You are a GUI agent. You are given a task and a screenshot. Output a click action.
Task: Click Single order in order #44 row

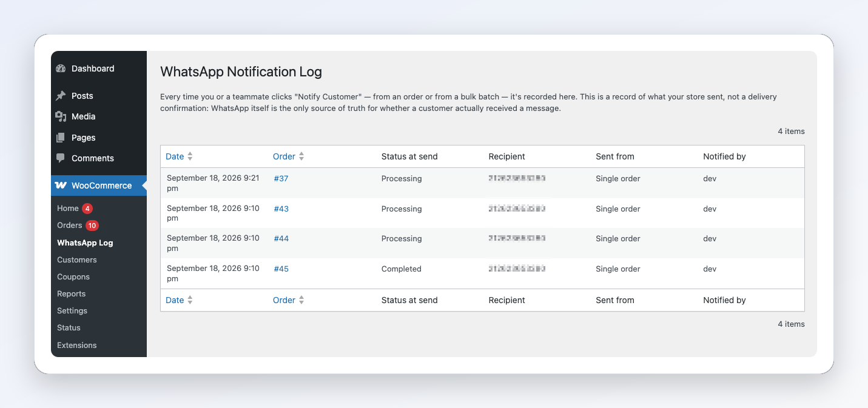(x=618, y=239)
